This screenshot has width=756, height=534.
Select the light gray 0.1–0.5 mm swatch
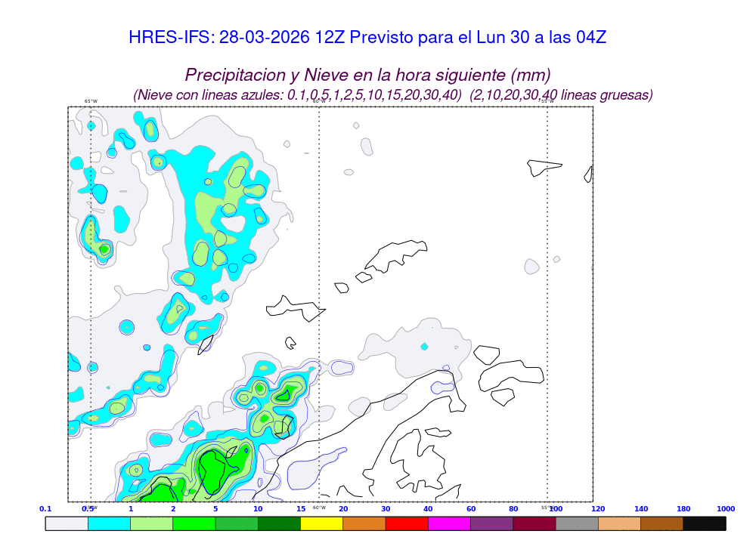click(67, 523)
